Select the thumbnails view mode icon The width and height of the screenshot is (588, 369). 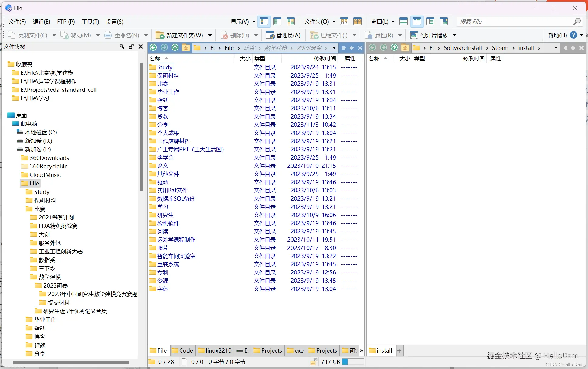pos(291,22)
